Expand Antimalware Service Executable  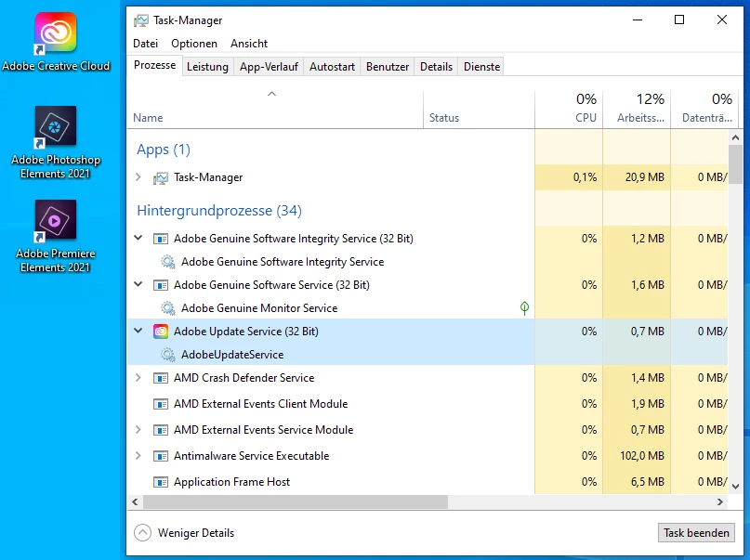click(x=138, y=455)
